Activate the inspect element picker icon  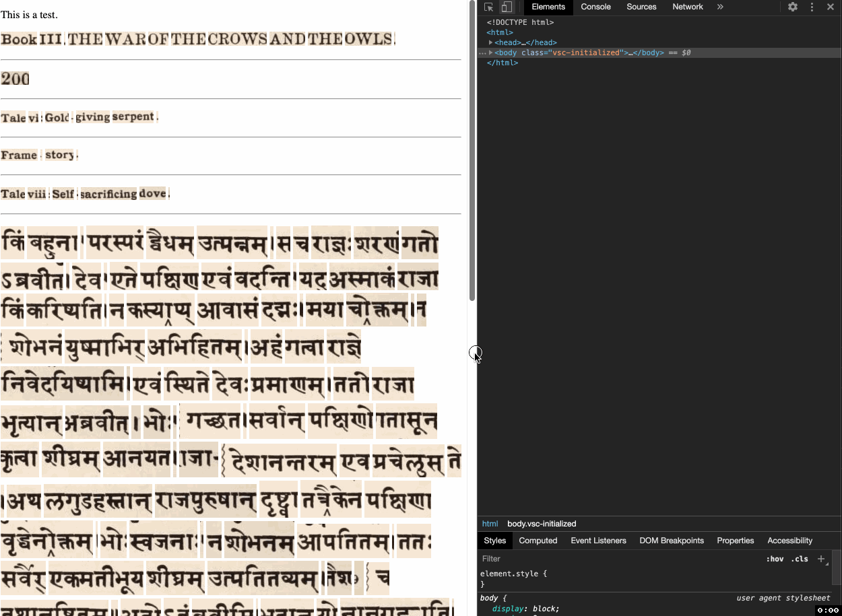[x=489, y=7]
